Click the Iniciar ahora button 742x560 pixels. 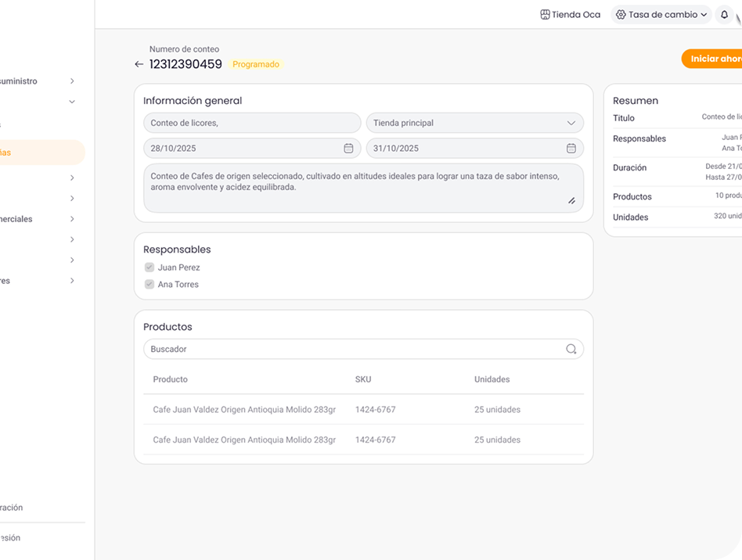[x=714, y=59]
